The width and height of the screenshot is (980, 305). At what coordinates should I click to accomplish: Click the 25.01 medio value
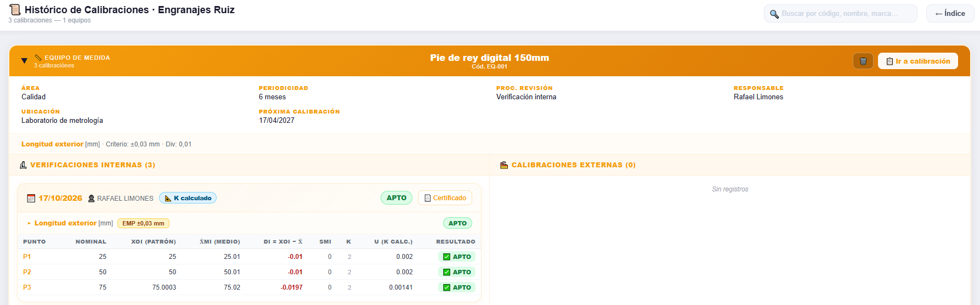[232, 257]
